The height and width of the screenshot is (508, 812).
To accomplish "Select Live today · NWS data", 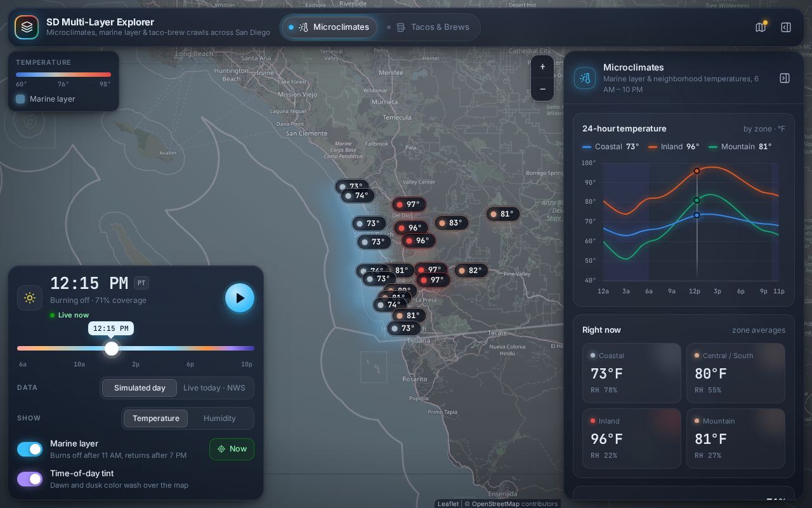I will pyautogui.click(x=214, y=388).
